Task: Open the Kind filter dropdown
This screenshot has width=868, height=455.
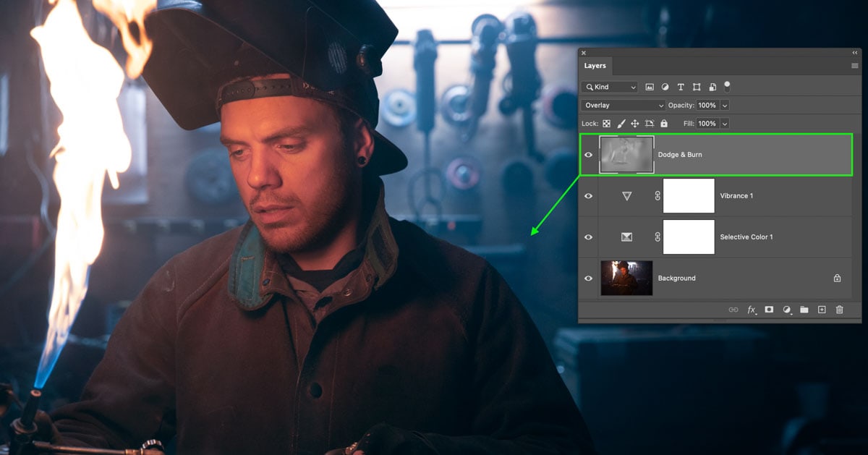Action: pos(610,87)
